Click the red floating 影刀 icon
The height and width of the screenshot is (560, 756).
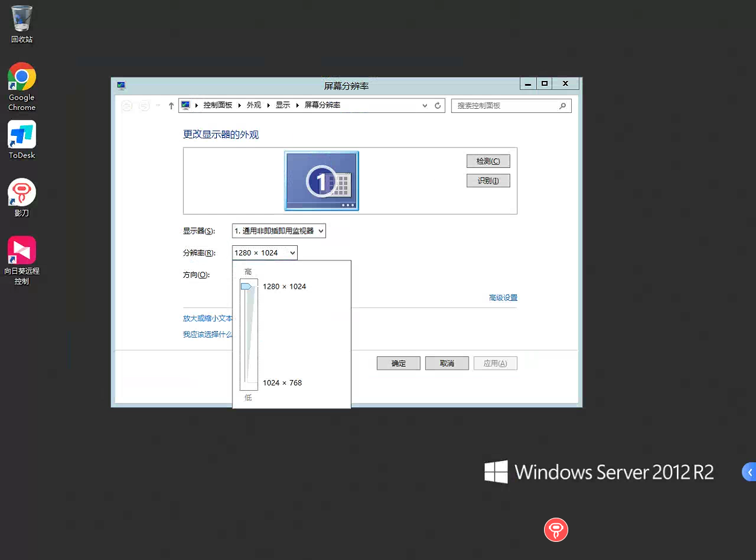coord(556,530)
